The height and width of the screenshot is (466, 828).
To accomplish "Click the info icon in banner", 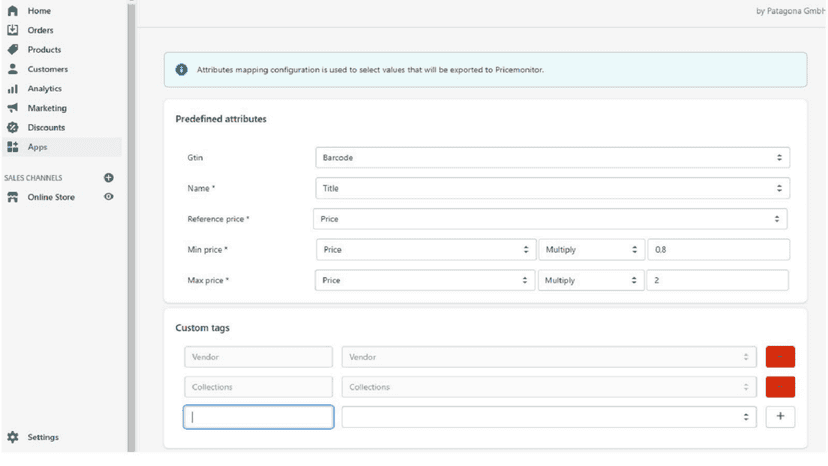I will [x=182, y=69].
